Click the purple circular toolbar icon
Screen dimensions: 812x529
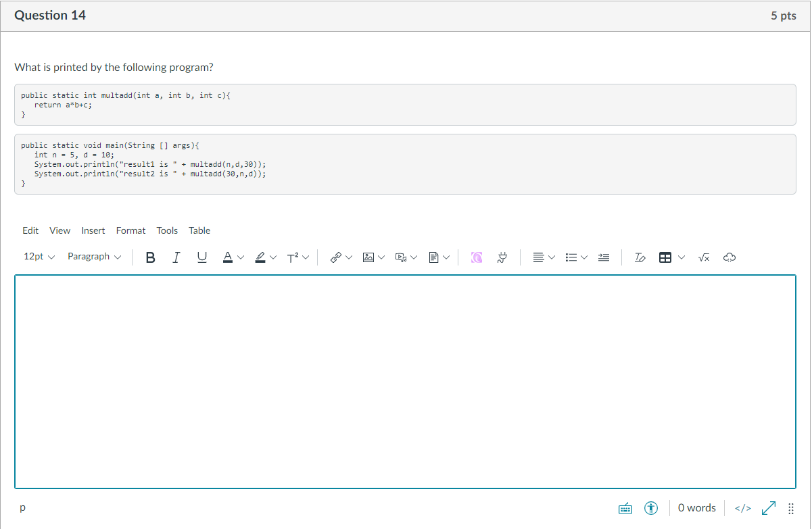click(477, 257)
